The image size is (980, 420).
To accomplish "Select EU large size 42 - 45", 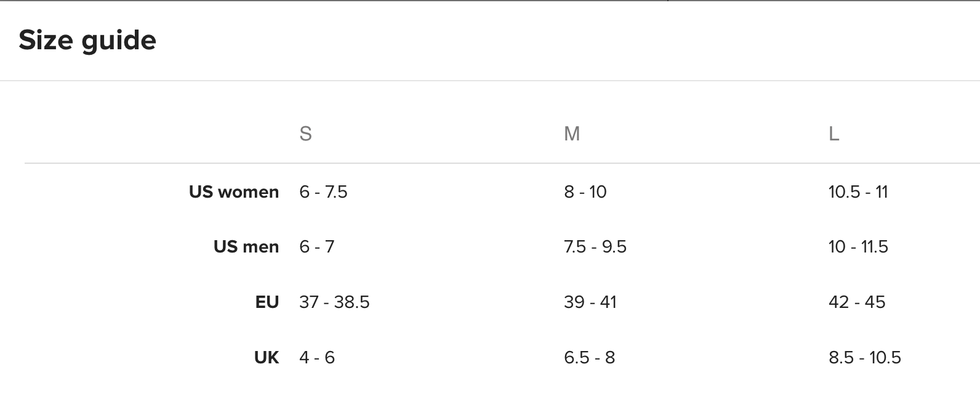I will [x=857, y=302].
